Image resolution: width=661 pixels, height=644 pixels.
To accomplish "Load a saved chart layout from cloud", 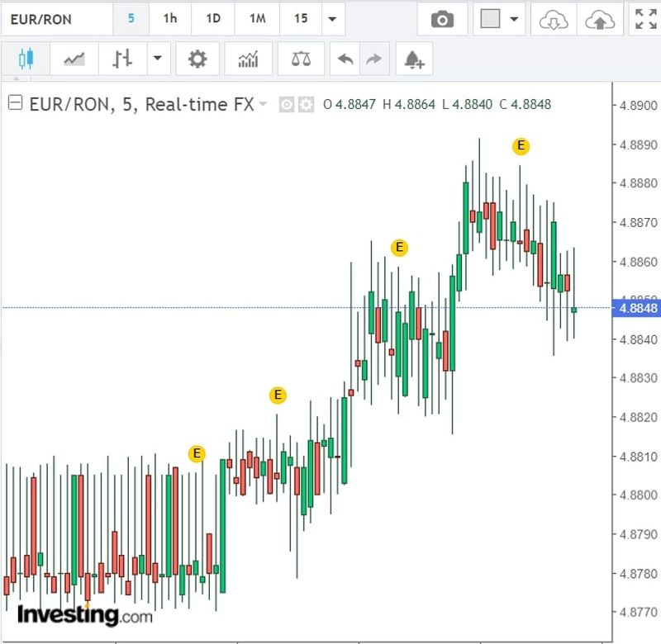I will pos(553,20).
